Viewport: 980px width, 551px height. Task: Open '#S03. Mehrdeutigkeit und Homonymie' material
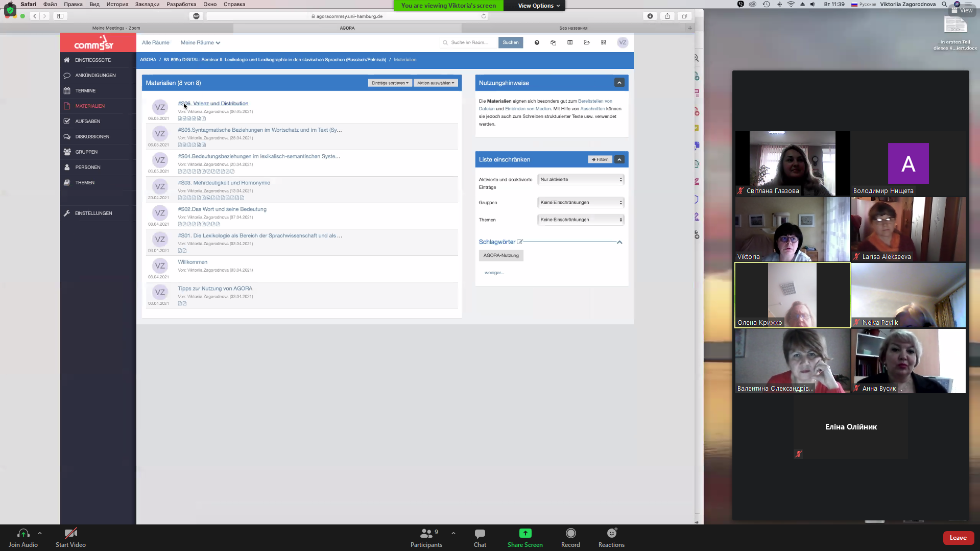(224, 183)
